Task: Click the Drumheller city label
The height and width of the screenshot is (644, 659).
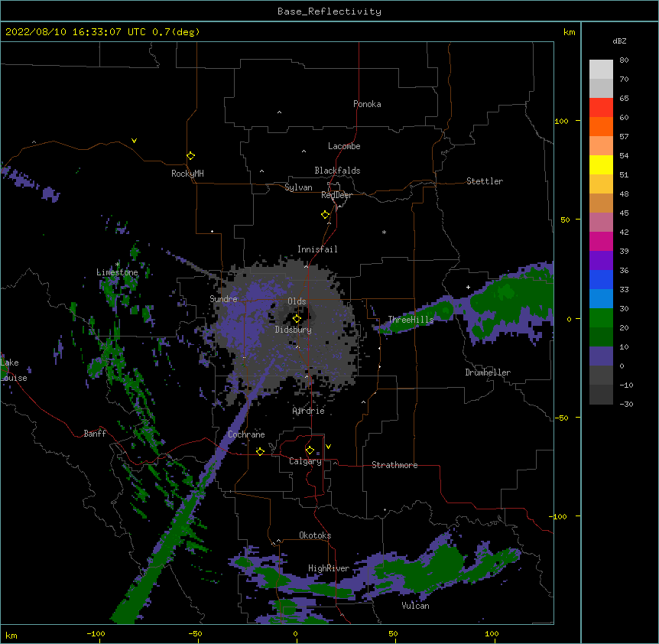Action: tap(488, 372)
